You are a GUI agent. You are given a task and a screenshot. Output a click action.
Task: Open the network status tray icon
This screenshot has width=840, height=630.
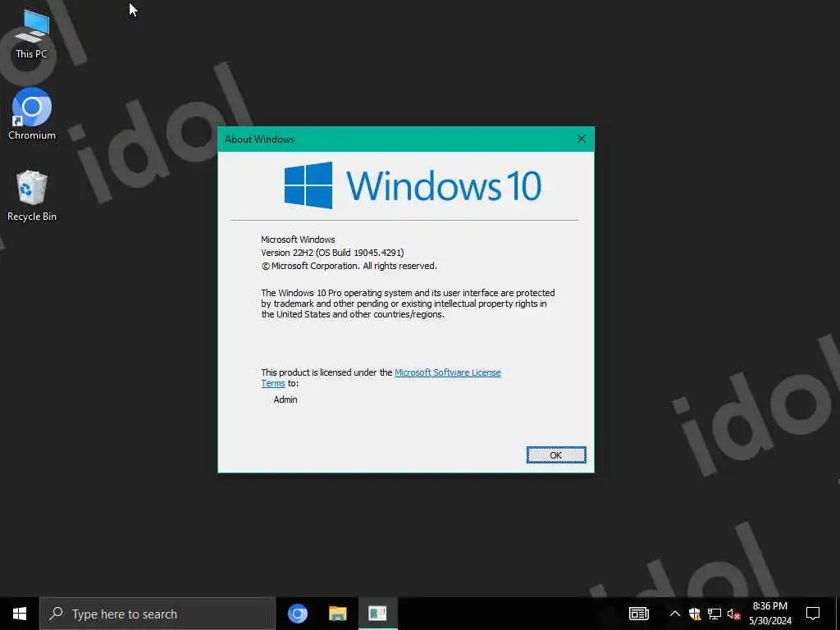714,614
